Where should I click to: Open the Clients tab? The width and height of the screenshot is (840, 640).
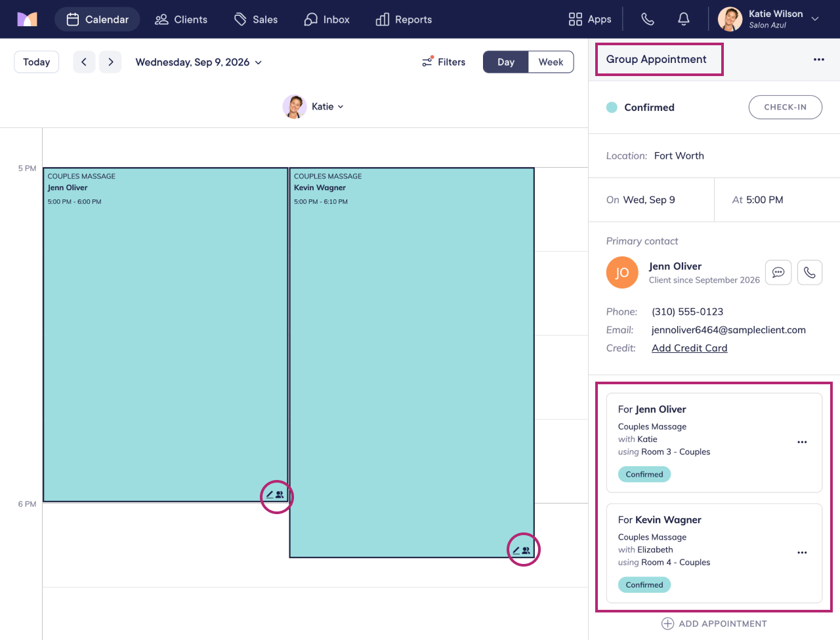click(x=181, y=19)
